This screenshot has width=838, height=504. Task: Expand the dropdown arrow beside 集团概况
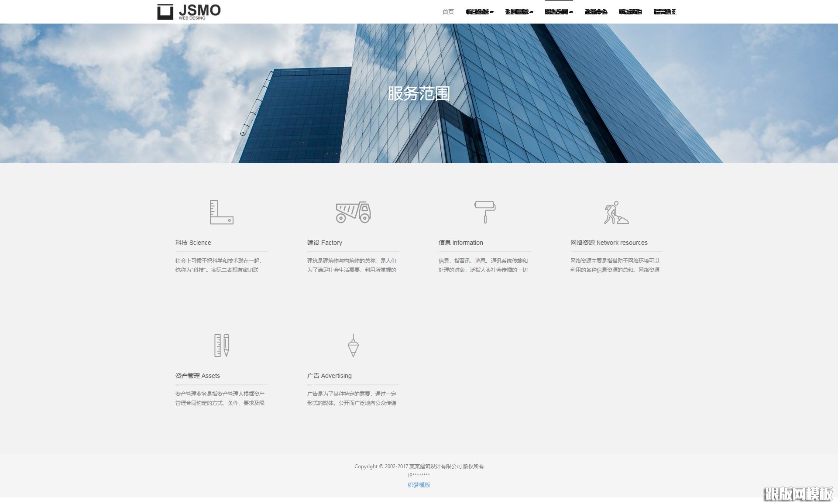coord(532,12)
